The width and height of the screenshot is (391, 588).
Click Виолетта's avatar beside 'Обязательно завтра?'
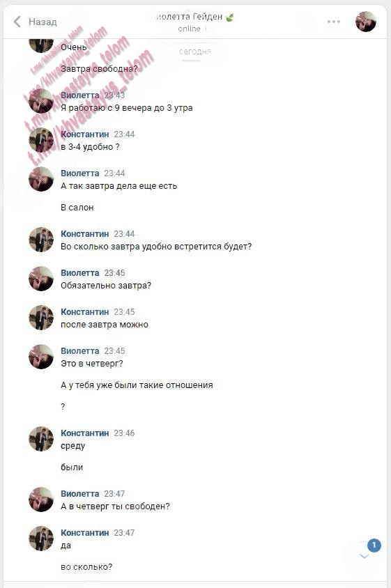tap(41, 279)
